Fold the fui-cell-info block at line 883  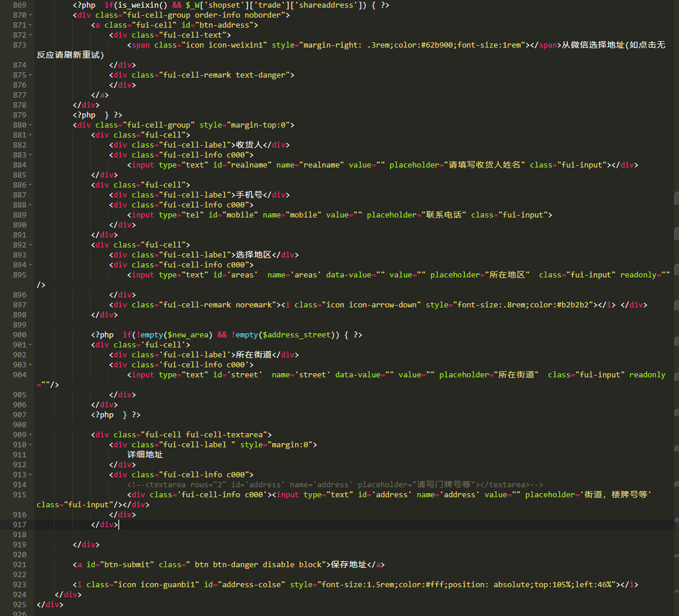31,155
